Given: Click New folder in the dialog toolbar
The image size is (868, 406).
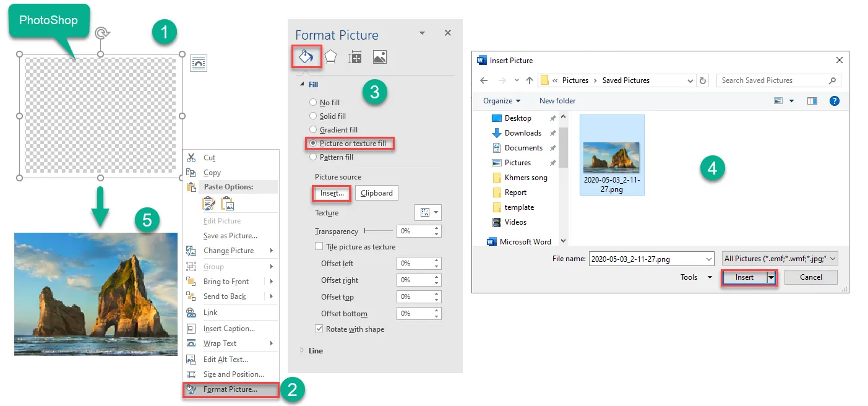Looking at the screenshot, I should click(x=557, y=101).
